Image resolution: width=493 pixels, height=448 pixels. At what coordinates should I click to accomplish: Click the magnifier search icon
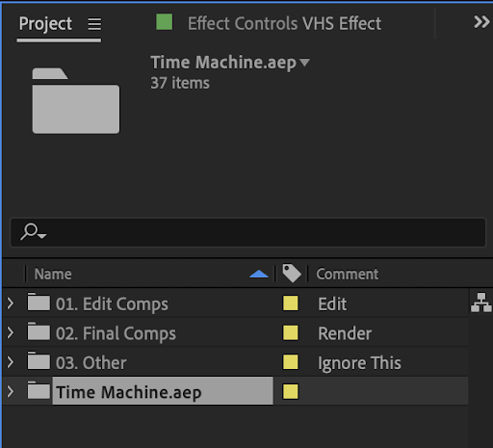click(33, 232)
